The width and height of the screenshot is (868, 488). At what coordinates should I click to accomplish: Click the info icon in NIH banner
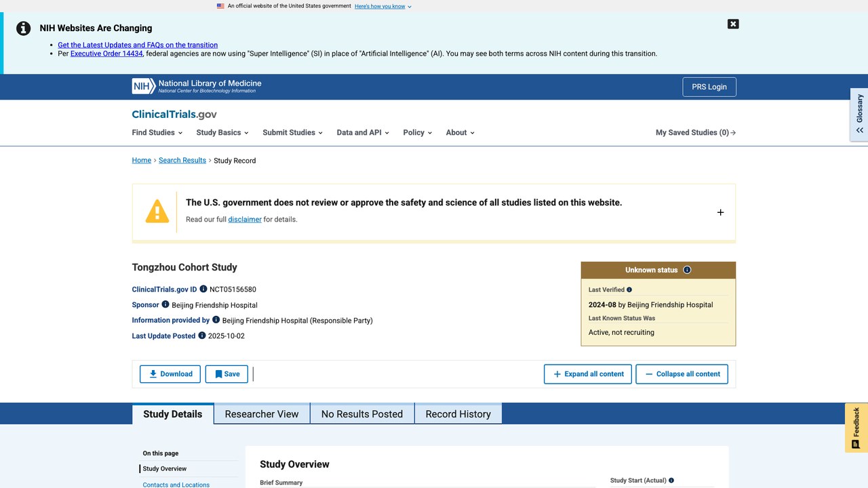24,28
